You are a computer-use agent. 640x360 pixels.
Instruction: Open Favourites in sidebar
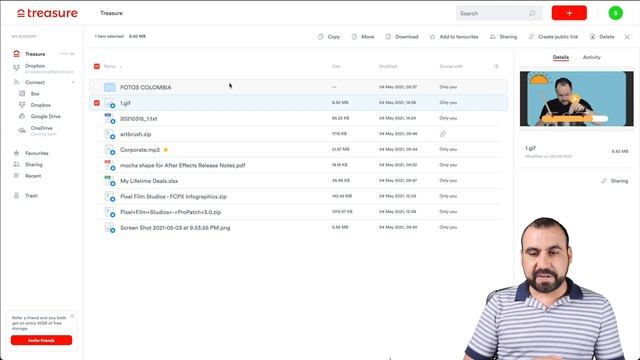point(36,153)
